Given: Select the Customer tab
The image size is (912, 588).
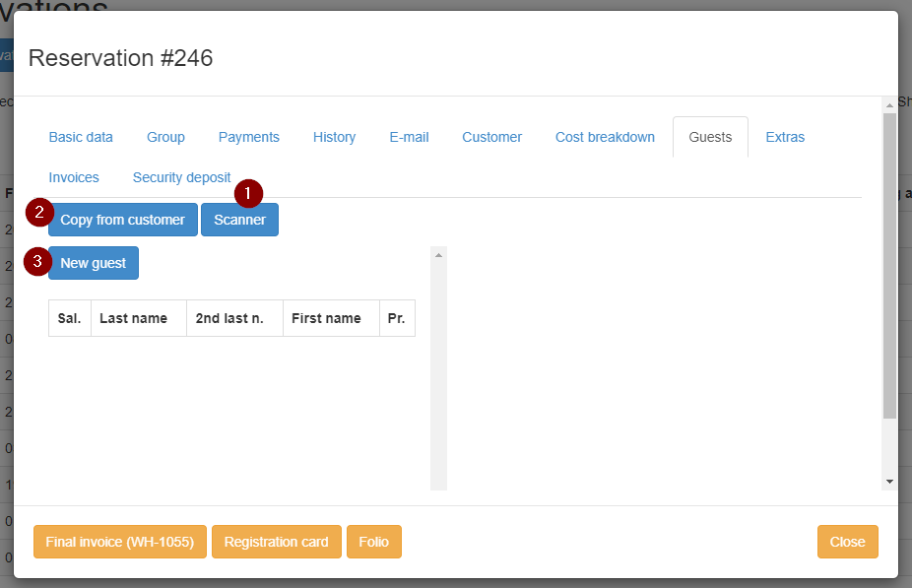Looking at the screenshot, I should (x=491, y=137).
